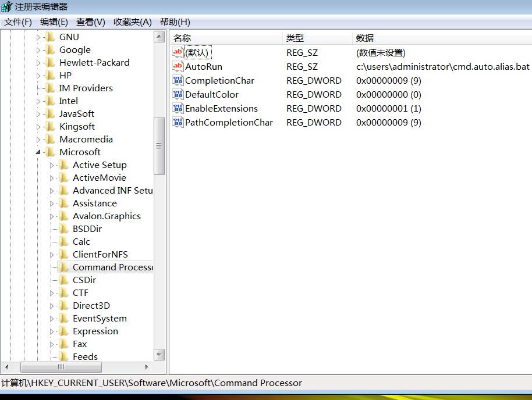Screen dimensions: 532x400
Task: Sort by the 数据 column header
Action: coord(442,38)
